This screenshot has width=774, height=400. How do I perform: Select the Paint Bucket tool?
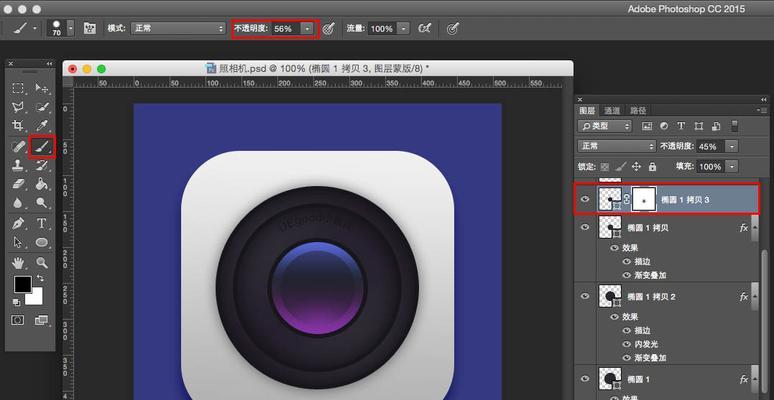point(42,184)
